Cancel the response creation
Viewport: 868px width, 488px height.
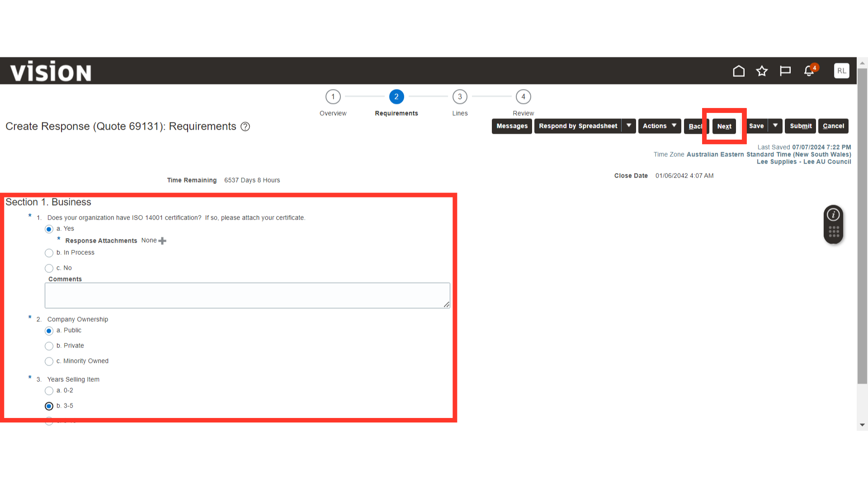tap(833, 126)
